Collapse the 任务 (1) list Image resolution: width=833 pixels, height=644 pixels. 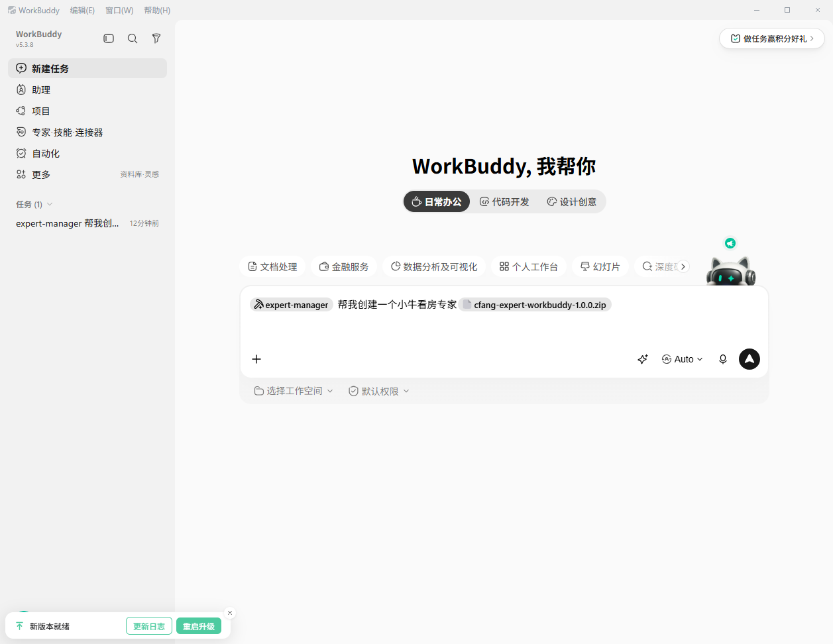[34, 204]
